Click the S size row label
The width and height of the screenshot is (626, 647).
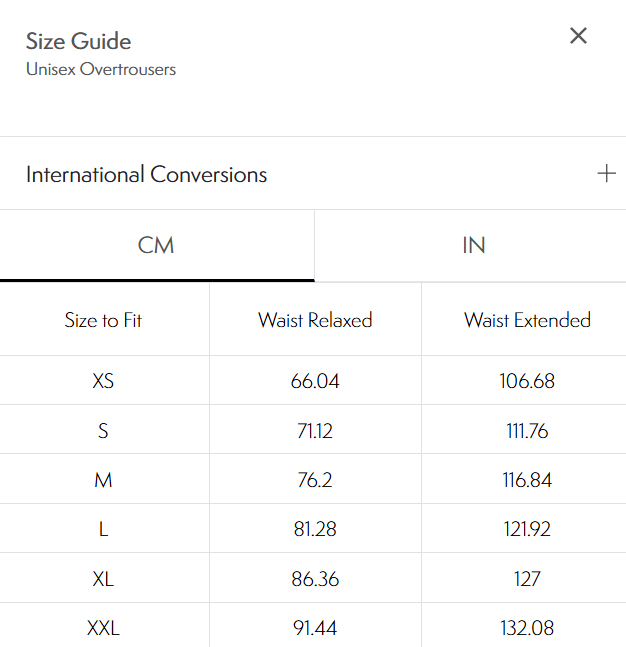103,431
